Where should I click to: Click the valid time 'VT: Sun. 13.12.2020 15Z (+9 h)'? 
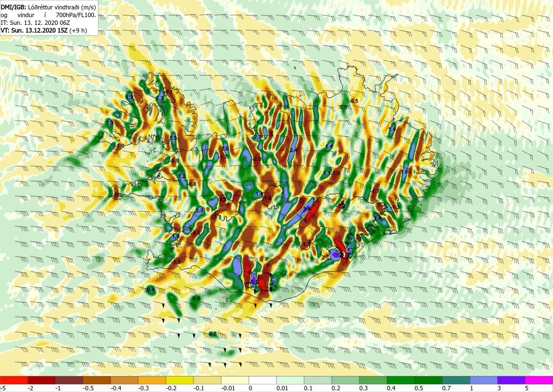pos(44,30)
